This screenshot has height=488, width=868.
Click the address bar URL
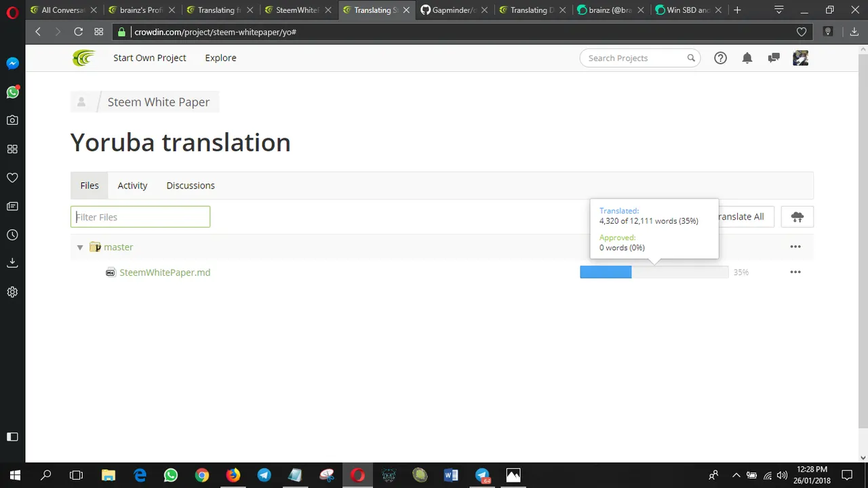click(215, 32)
